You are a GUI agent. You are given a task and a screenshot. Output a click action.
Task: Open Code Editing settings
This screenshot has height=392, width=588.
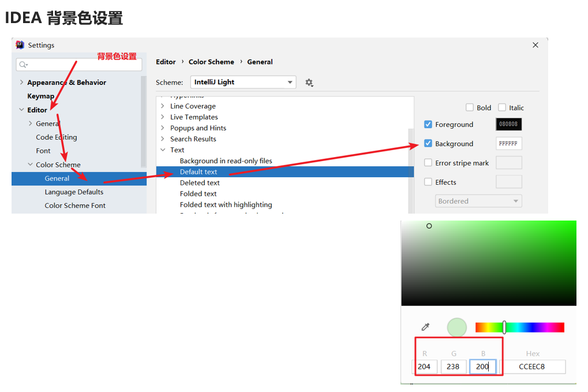pos(56,137)
